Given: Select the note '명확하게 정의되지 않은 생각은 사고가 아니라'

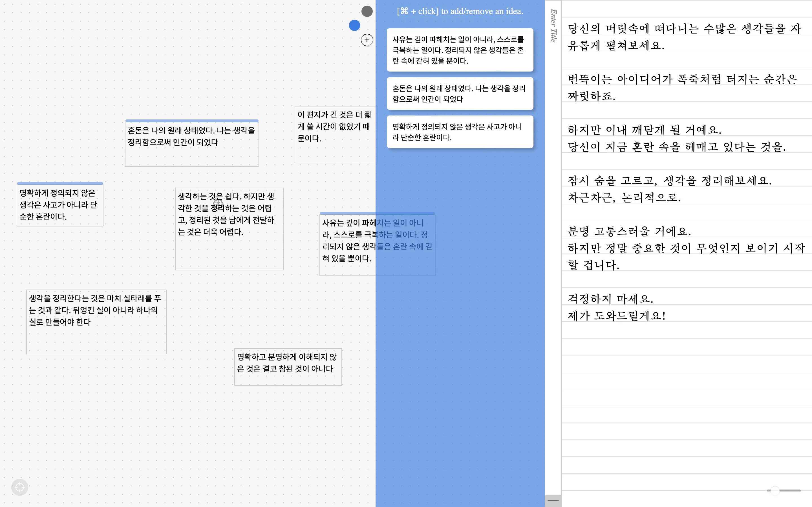Looking at the screenshot, I should pyautogui.click(x=60, y=204).
